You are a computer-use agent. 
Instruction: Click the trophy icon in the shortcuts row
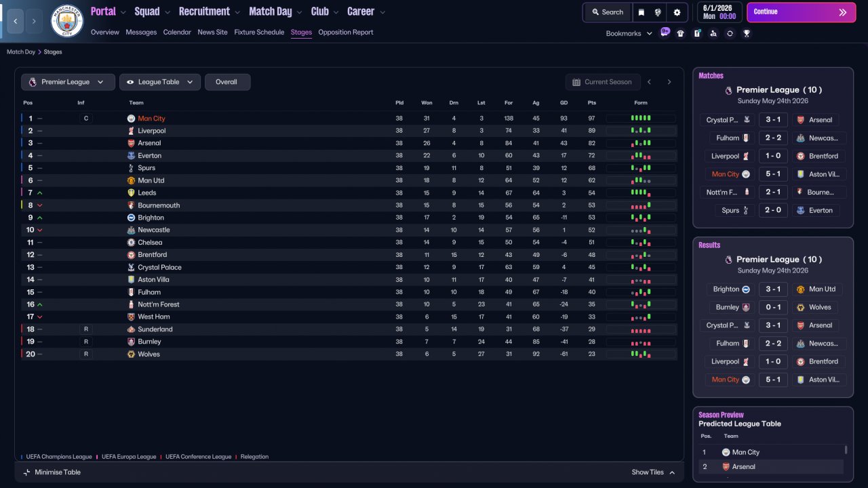click(747, 33)
